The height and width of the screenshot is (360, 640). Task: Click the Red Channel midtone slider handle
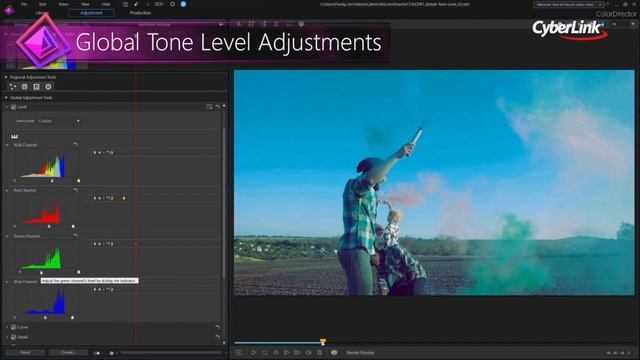click(x=49, y=226)
